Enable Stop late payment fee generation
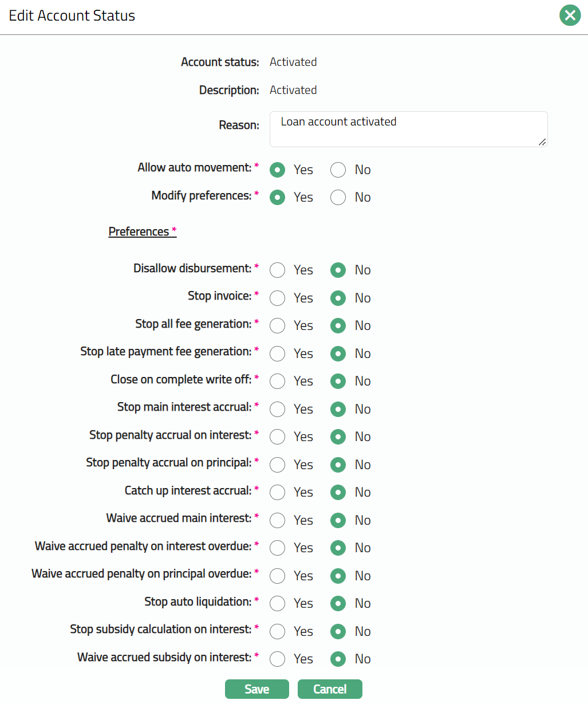588x704 pixels. 278,353
